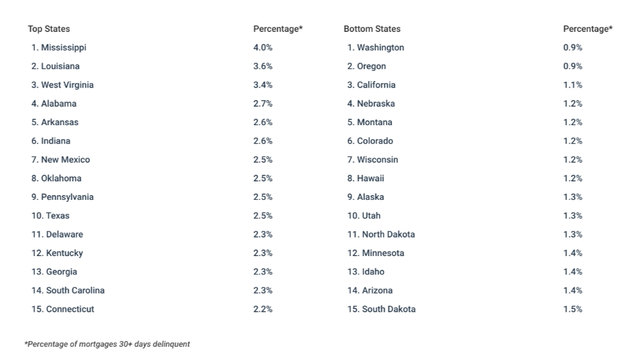
Task: Select the Mississippi row label
Action: click(x=58, y=47)
